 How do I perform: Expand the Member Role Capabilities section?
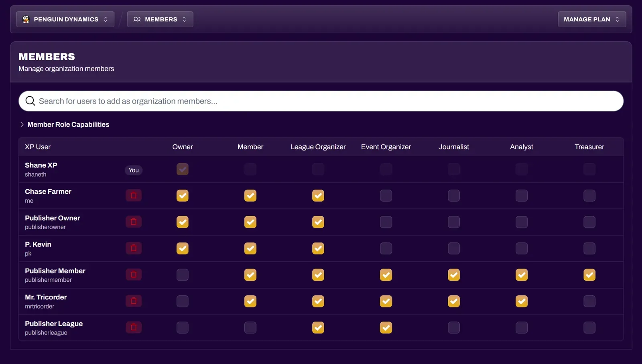[64, 124]
